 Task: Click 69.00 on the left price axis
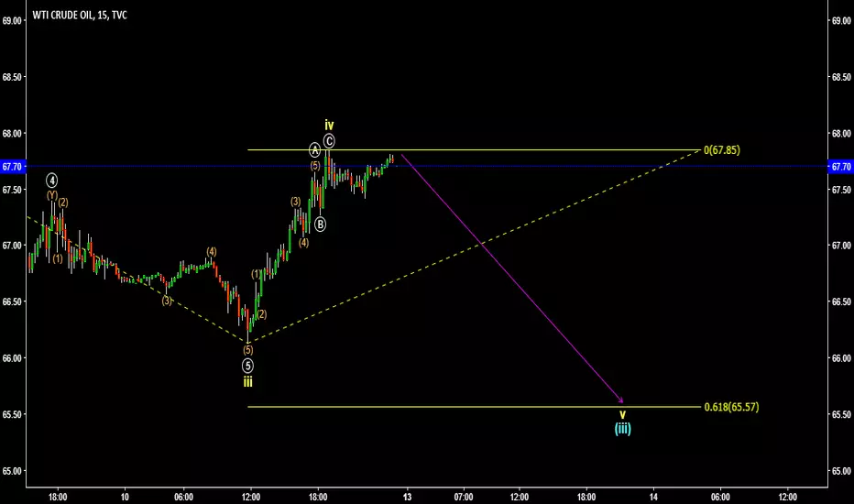click(x=12, y=21)
